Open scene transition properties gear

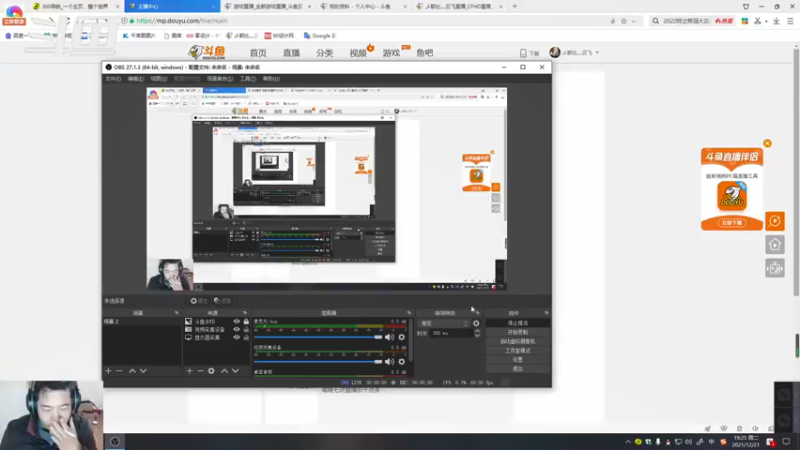(476, 323)
